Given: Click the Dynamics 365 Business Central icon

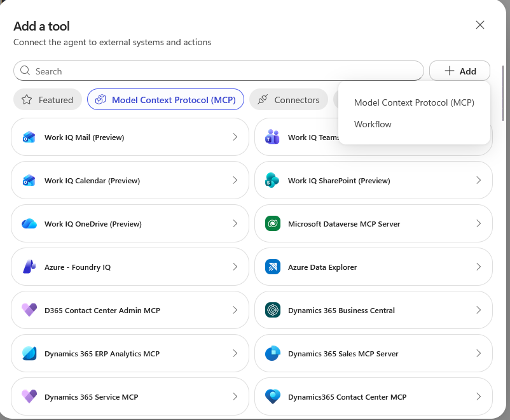Looking at the screenshot, I should click(273, 311).
